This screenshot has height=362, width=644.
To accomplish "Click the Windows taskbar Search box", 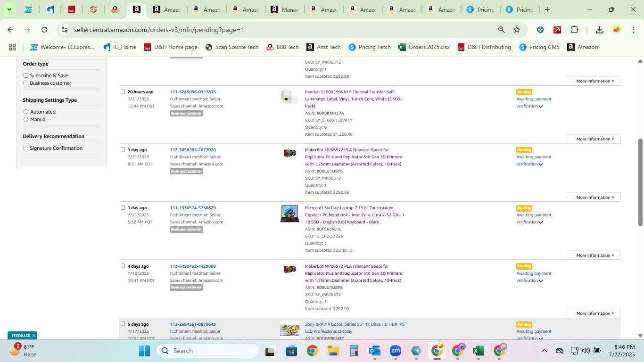I will click(207, 351).
